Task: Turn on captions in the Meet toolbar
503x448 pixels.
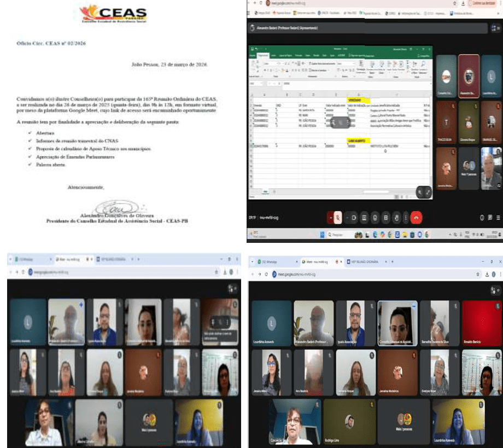Action: [x=365, y=218]
